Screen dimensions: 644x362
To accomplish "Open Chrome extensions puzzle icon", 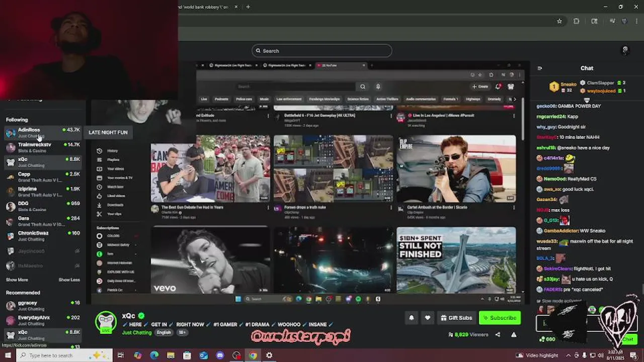I will tap(577, 21).
